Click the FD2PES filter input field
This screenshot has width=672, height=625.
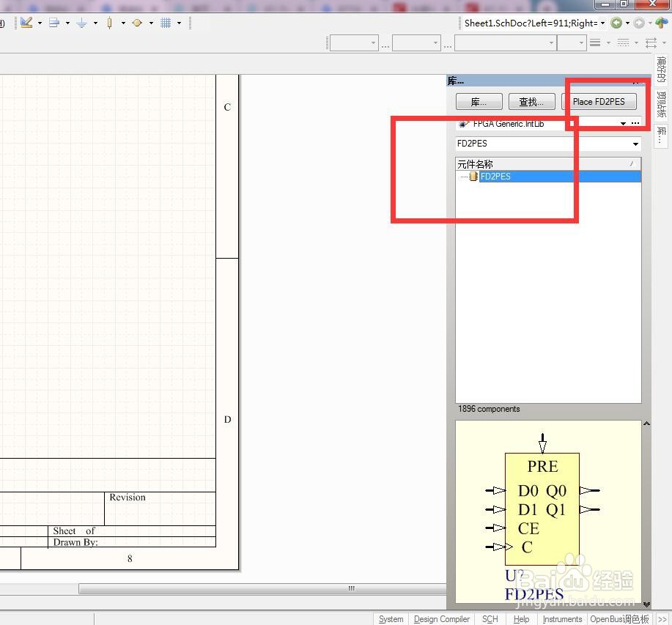pos(544,144)
